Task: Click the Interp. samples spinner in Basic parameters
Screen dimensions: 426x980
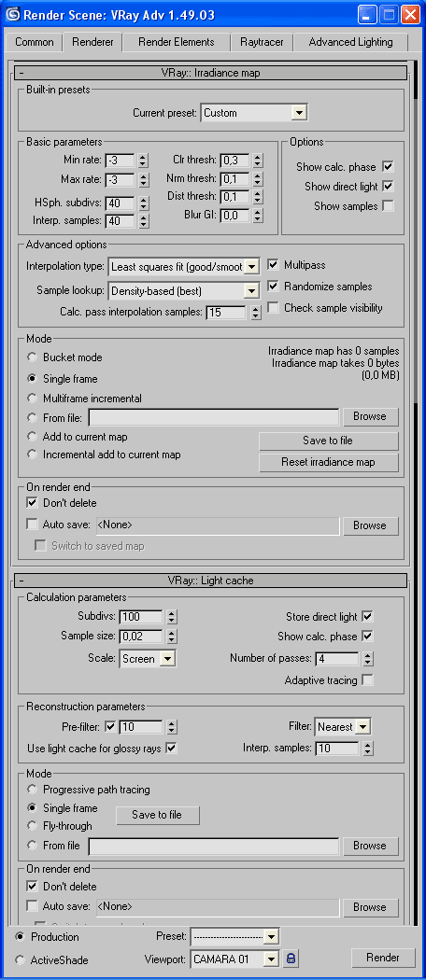Action: [x=144, y=220]
